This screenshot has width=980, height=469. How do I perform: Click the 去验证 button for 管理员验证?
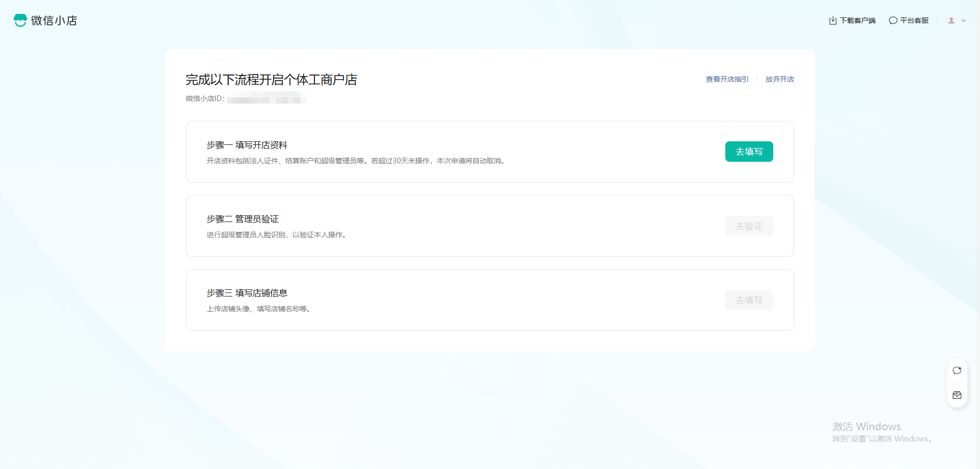[749, 226]
